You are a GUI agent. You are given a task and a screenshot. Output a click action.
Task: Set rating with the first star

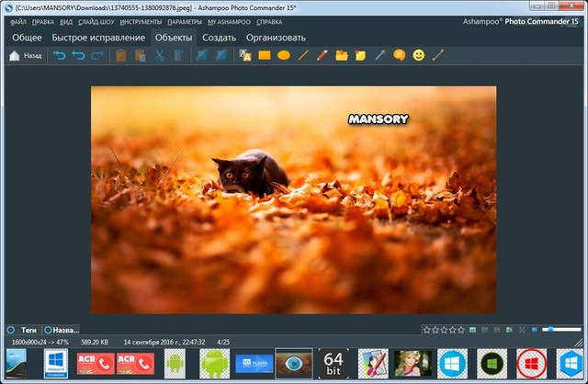pos(426,329)
